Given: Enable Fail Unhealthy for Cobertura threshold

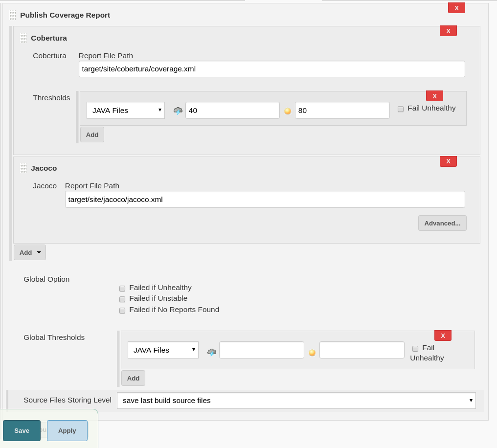Looking at the screenshot, I should (x=401, y=109).
